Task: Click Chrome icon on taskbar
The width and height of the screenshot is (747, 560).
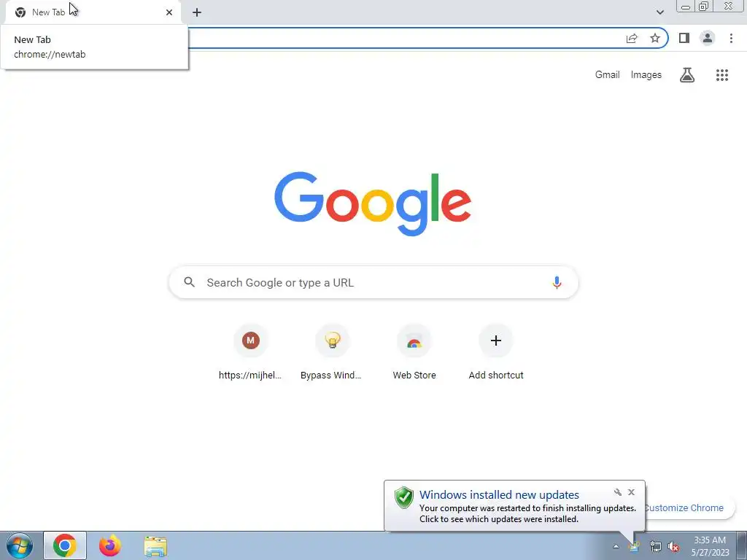Action: pos(65,545)
